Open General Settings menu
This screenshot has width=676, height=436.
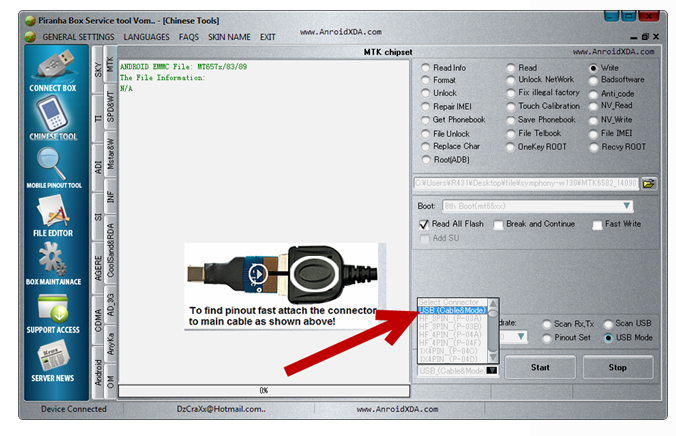coord(78,37)
